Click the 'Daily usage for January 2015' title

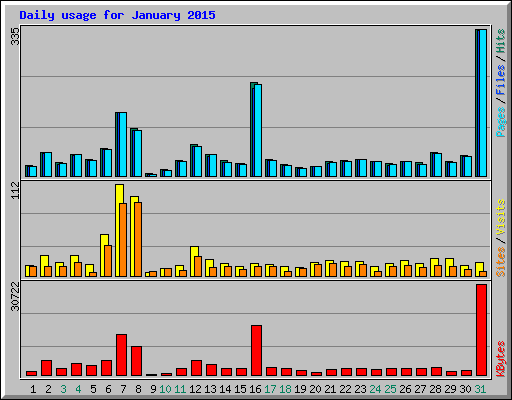tap(117, 15)
